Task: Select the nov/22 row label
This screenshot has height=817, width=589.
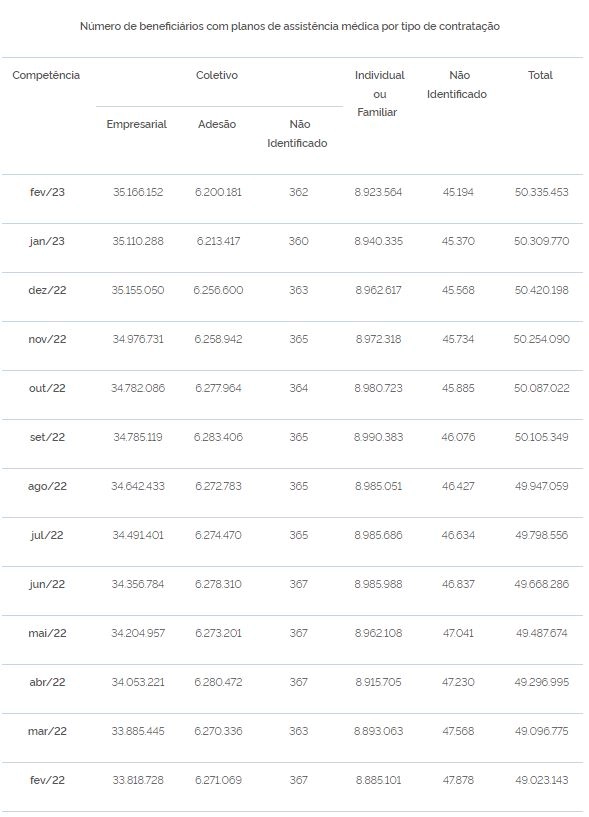Action: coord(47,339)
